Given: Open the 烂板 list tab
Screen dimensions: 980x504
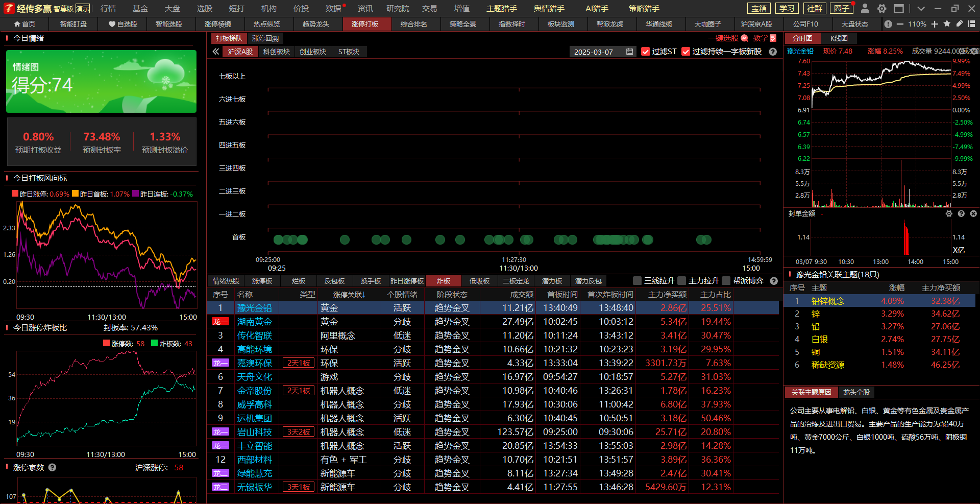Looking at the screenshot, I should 299,281.
